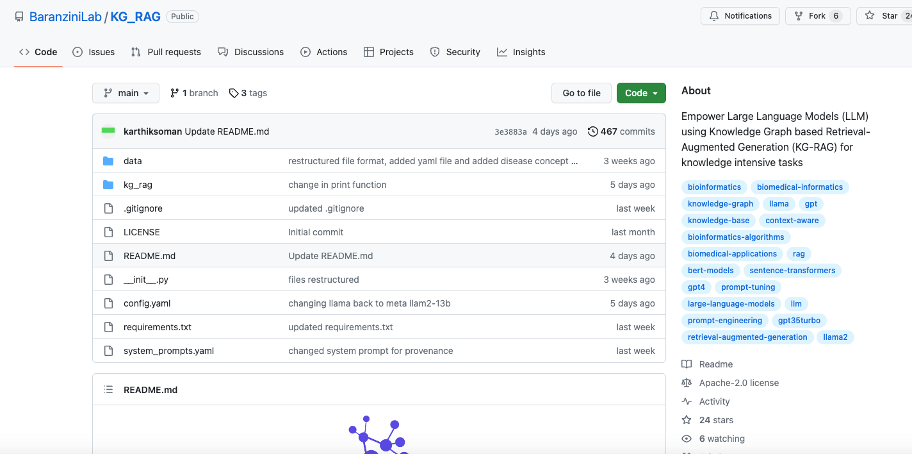
Task: View the 467 commits history
Action: tap(621, 131)
